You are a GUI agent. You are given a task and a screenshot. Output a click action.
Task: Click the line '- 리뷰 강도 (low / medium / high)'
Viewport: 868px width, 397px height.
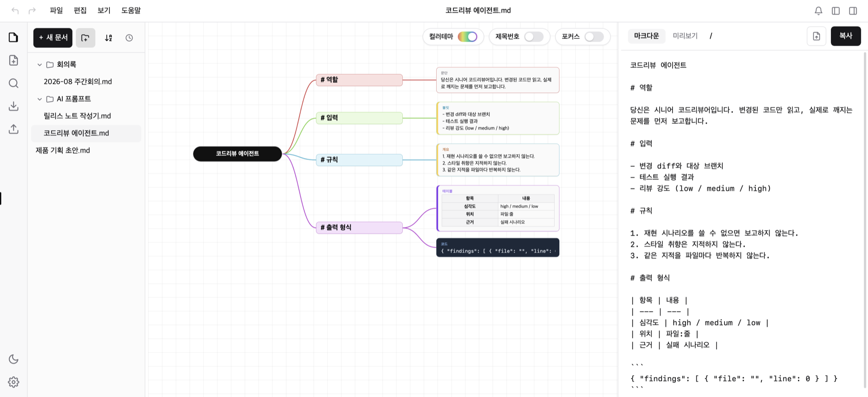[x=700, y=189]
